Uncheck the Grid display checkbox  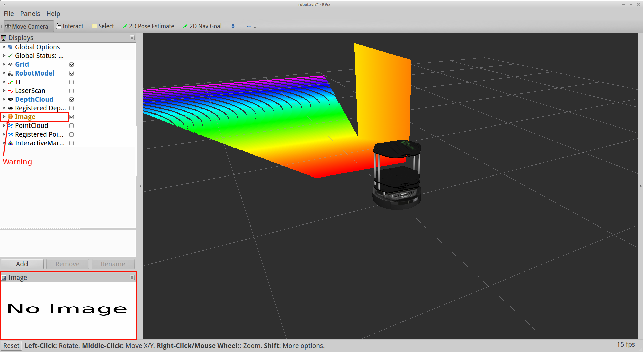(x=72, y=64)
